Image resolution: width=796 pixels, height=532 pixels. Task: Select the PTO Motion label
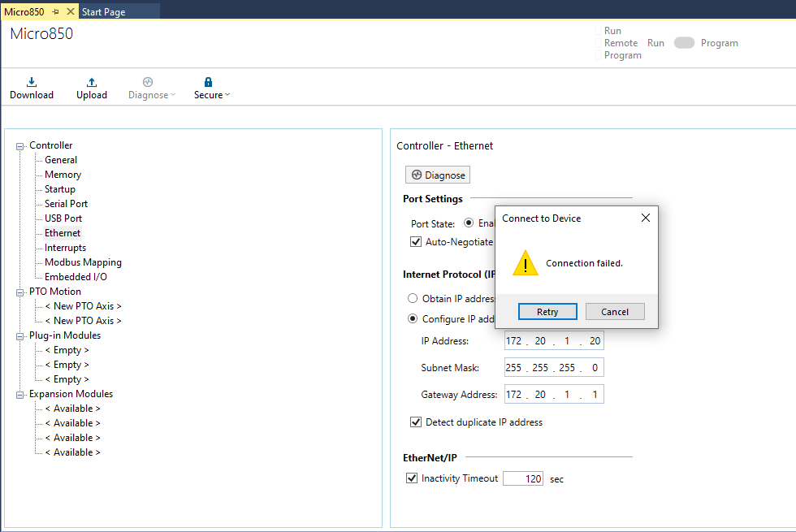point(55,292)
